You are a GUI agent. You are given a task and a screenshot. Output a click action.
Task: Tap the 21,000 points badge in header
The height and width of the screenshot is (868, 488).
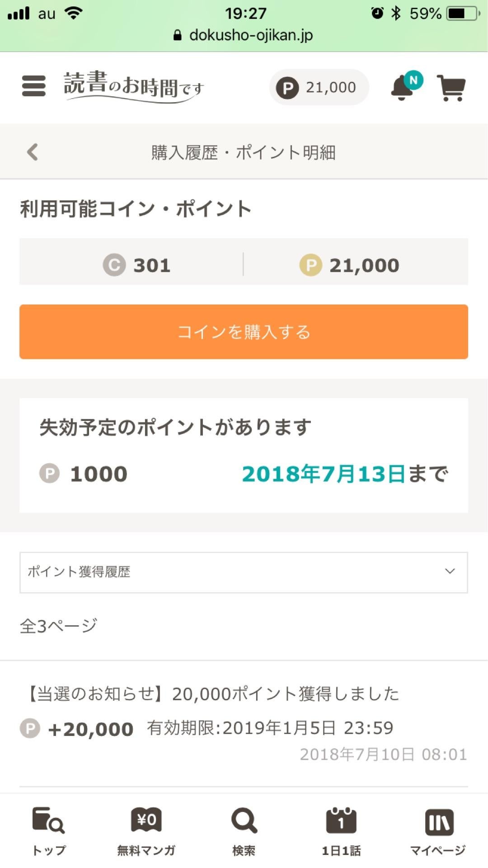point(319,87)
